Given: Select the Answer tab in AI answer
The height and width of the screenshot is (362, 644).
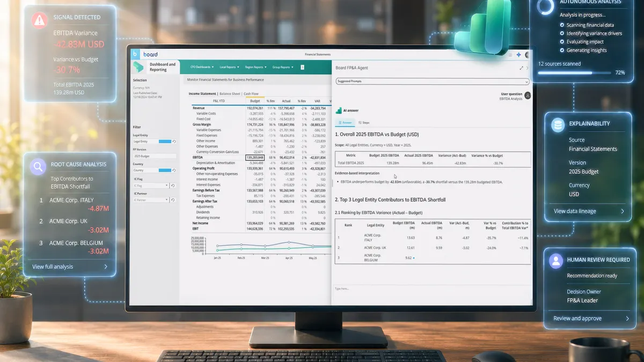Looking at the screenshot, I should (x=345, y=123).
